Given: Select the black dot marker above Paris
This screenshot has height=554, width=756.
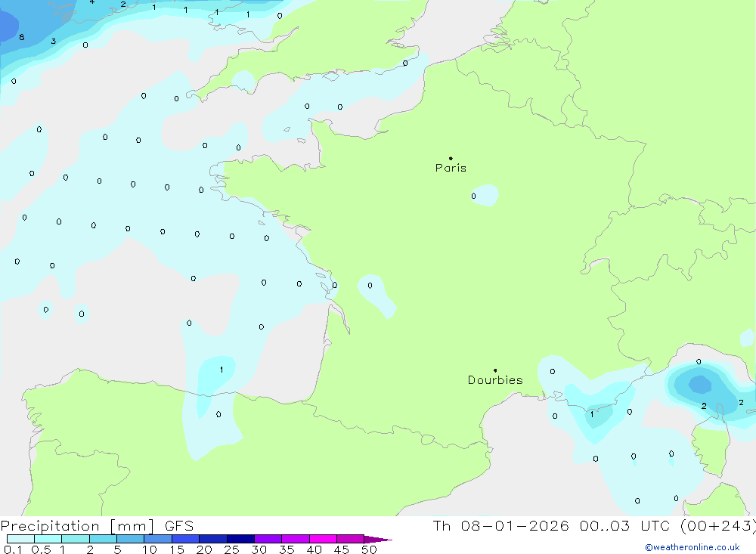Looking at the screenshot, I should pyautogui.click(x=451, y=158).
